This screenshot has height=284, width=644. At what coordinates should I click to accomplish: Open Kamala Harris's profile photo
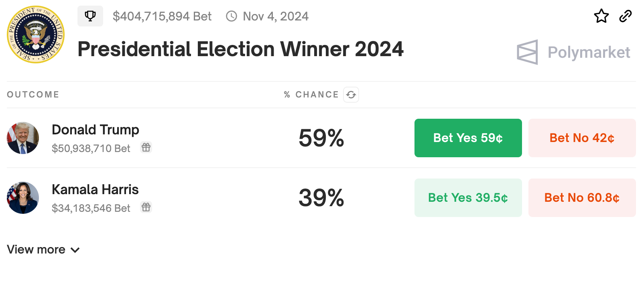coord(23,198)
